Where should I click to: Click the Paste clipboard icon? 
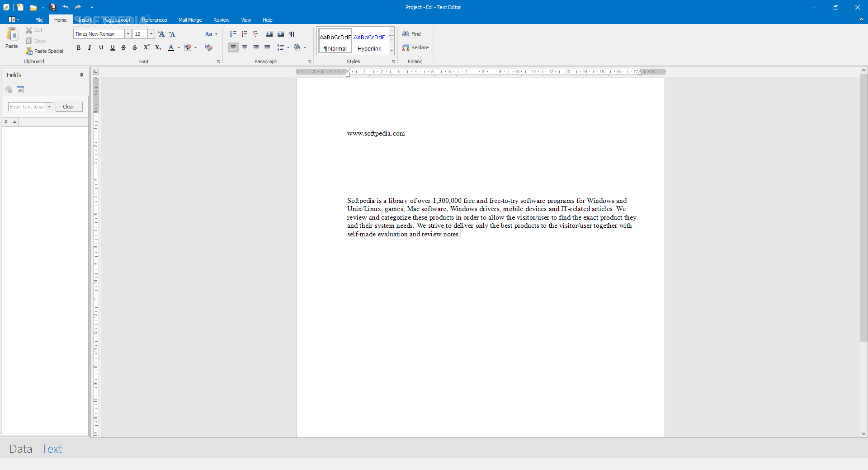click(x=12, y=34)
